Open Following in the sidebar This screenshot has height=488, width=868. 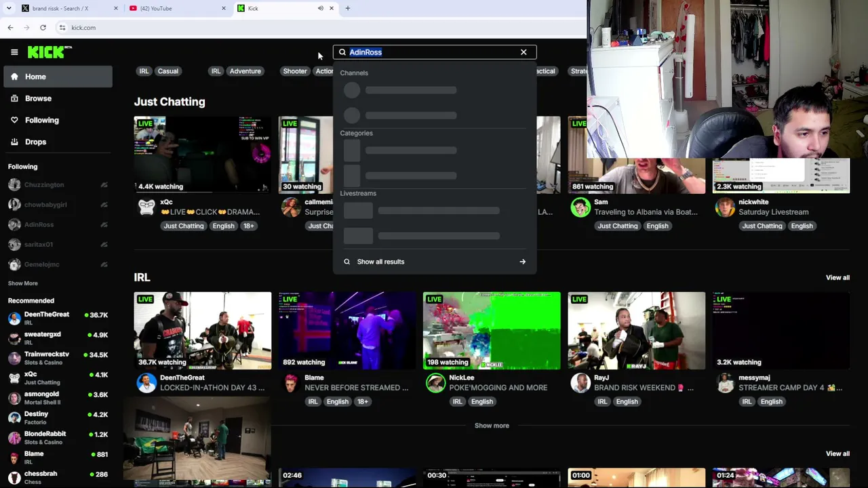58,120
